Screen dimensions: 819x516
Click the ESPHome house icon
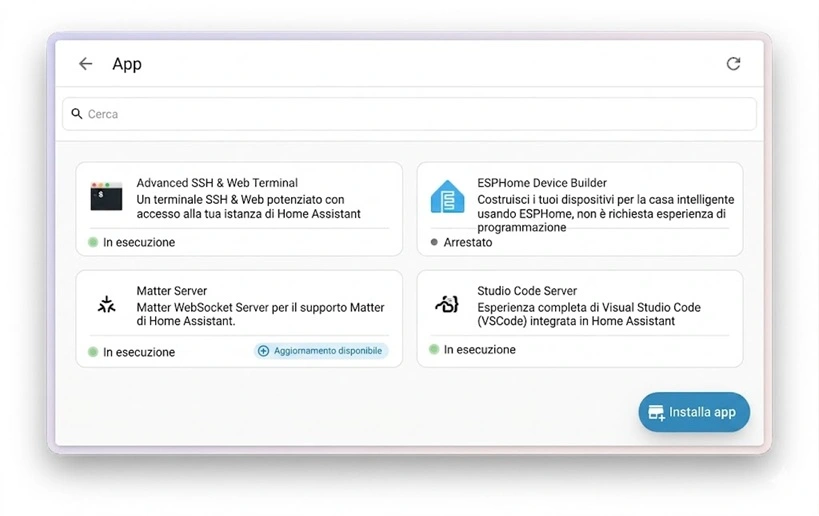click(447, 197)
